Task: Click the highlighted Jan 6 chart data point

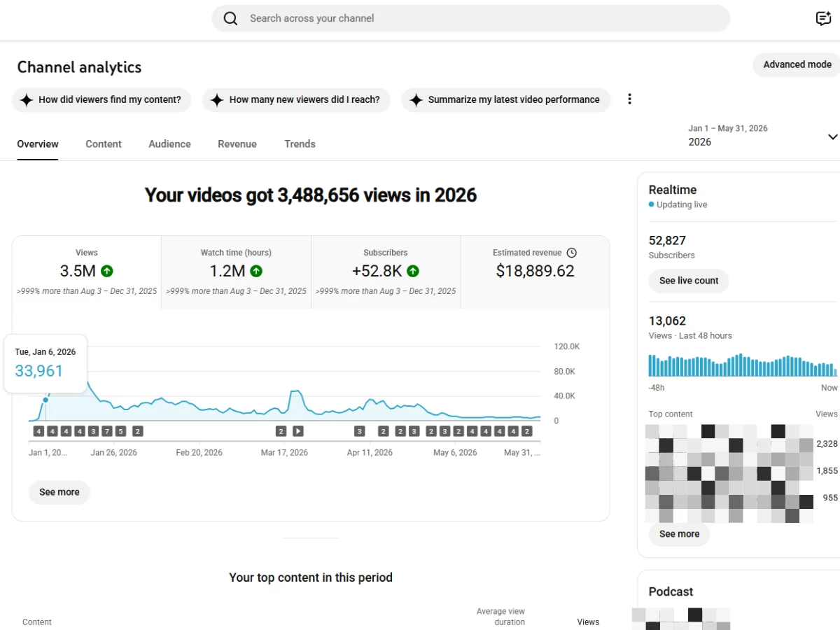Action: point(45,400)
